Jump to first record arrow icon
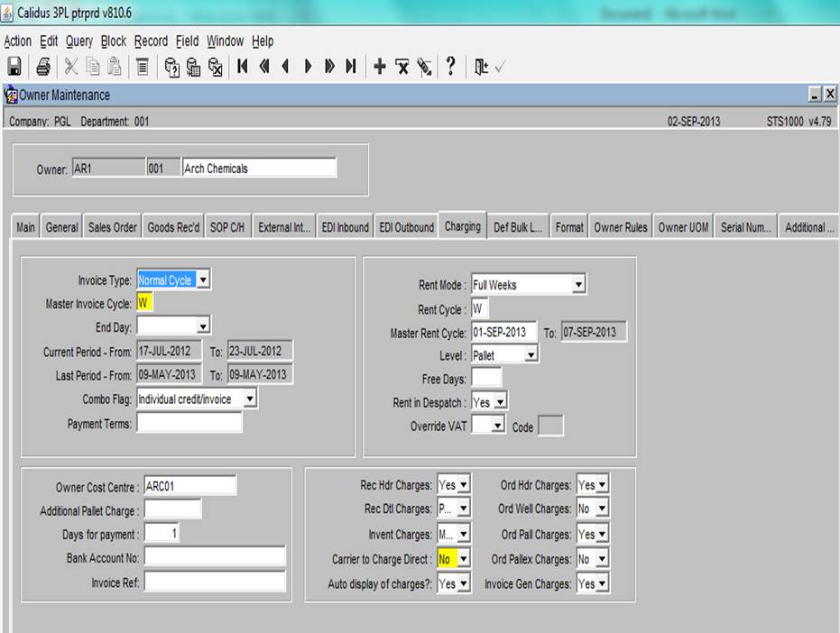This screenshot has width=840, height=633. (x=242, y=67)
